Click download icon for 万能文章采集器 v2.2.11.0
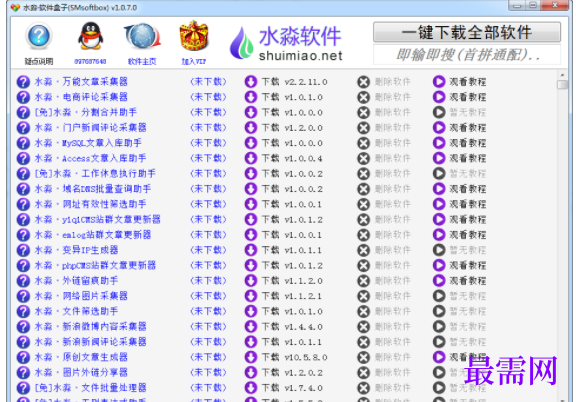The width and height of the screenshot is (576, 402). click(x=251, y=82)
